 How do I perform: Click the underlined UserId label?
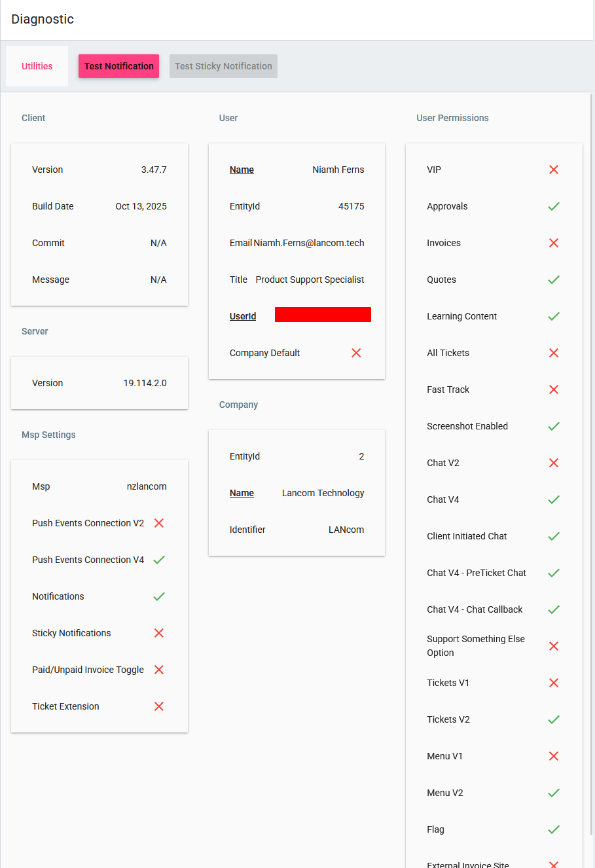click(243, 316)
